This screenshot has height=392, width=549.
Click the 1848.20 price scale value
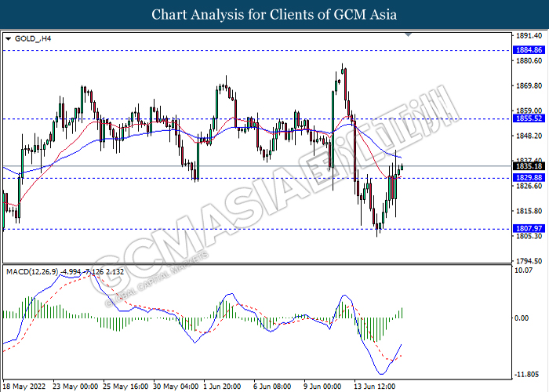(529, 136)
